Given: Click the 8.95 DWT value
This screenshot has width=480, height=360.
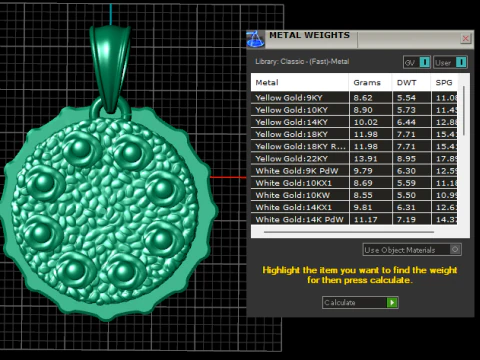Looking at the screenshot, I should point(406,159).
